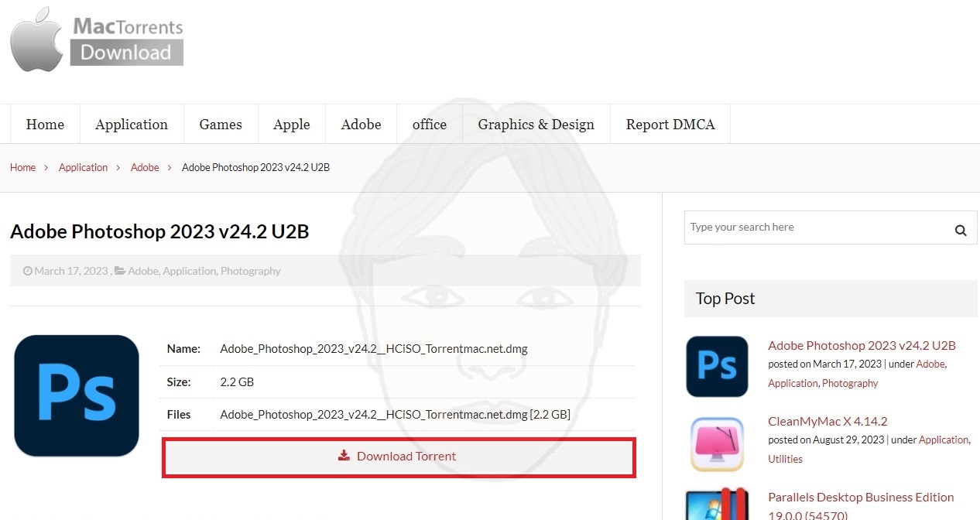Open the Parallels Desktop thumbnail icon
Image resolution: width=980 pixels, height=520 pixels.
pyautogui.click(x=718, y=504)
